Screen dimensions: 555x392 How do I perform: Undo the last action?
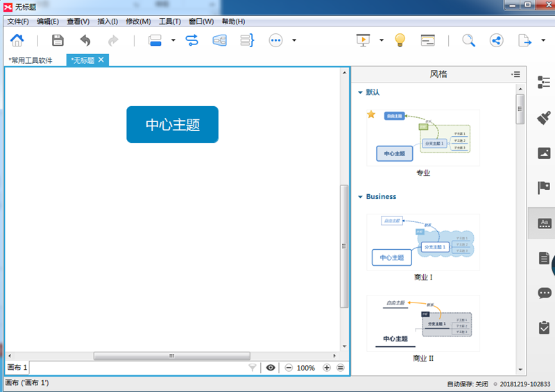tap(85, 40)
